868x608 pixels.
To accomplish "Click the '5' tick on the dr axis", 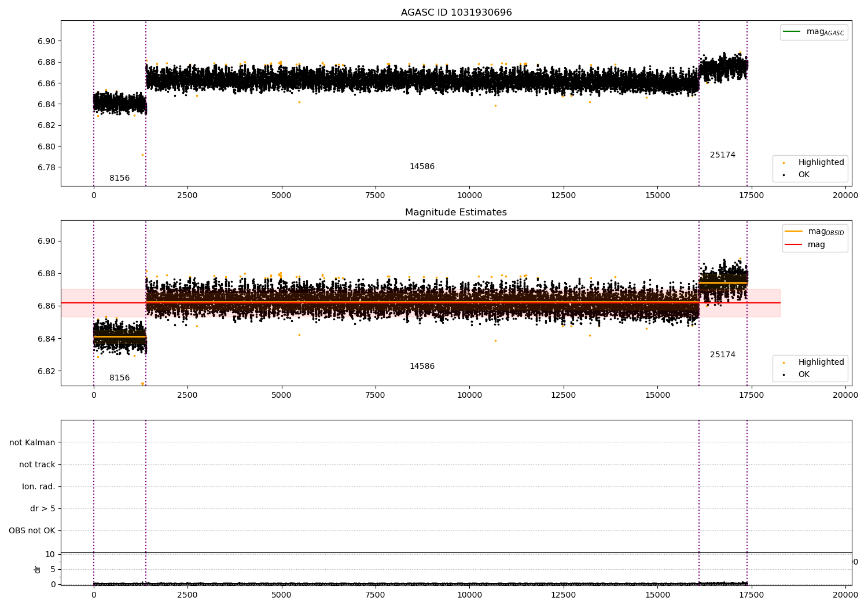I will point(53,570).
